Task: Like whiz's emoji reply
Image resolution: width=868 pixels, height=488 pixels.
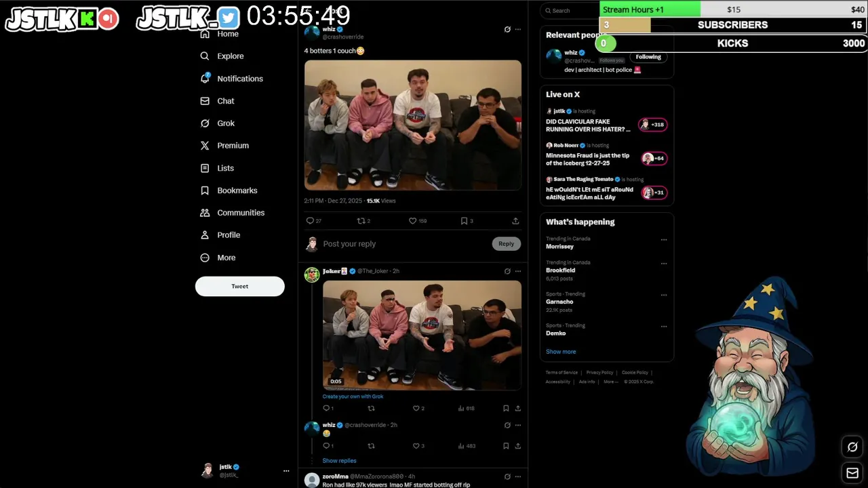Action: coord(416,446)
